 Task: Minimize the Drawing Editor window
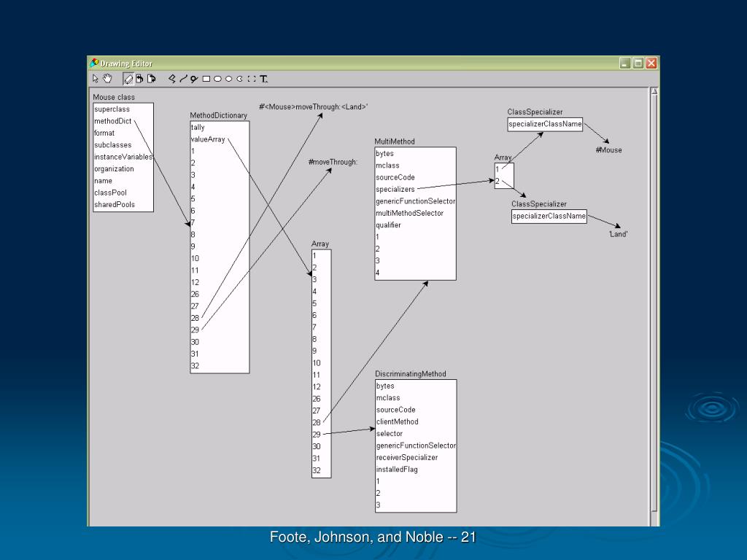click(625, 63)
